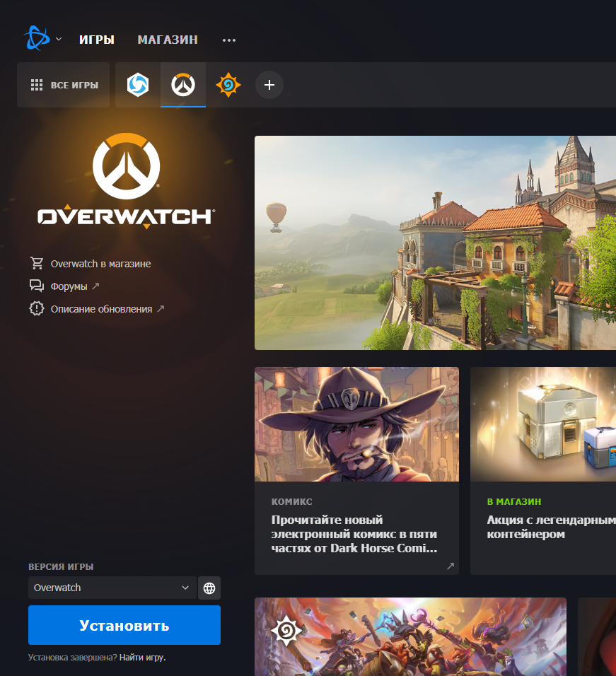Open the Dark Horse comic article title
Image resolution: width=616 pixels, height=676 pixels.
pyautogui.click(x=354, y=534)
